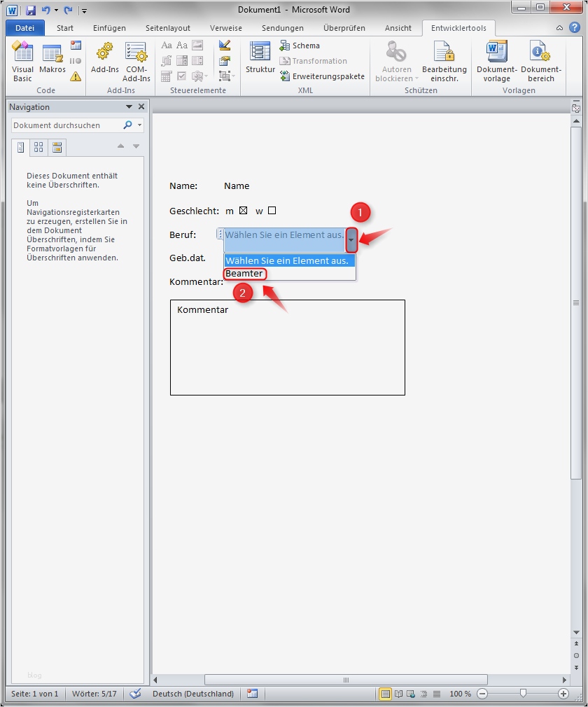Viewport: 588px width, 707px height.
Task: Click Bearbeitung einschr. button
Action: pos(444,62)
